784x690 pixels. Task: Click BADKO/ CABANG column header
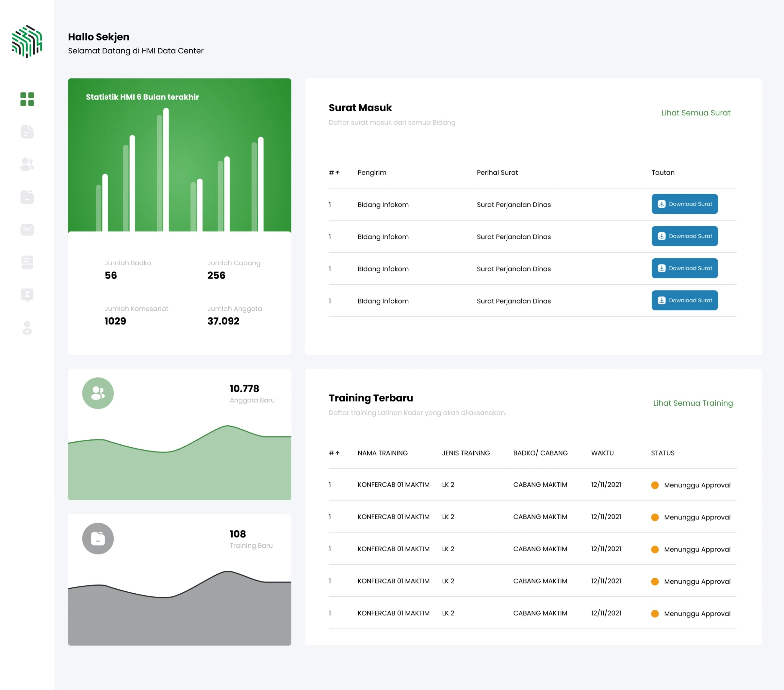click(x=540, y=453)
